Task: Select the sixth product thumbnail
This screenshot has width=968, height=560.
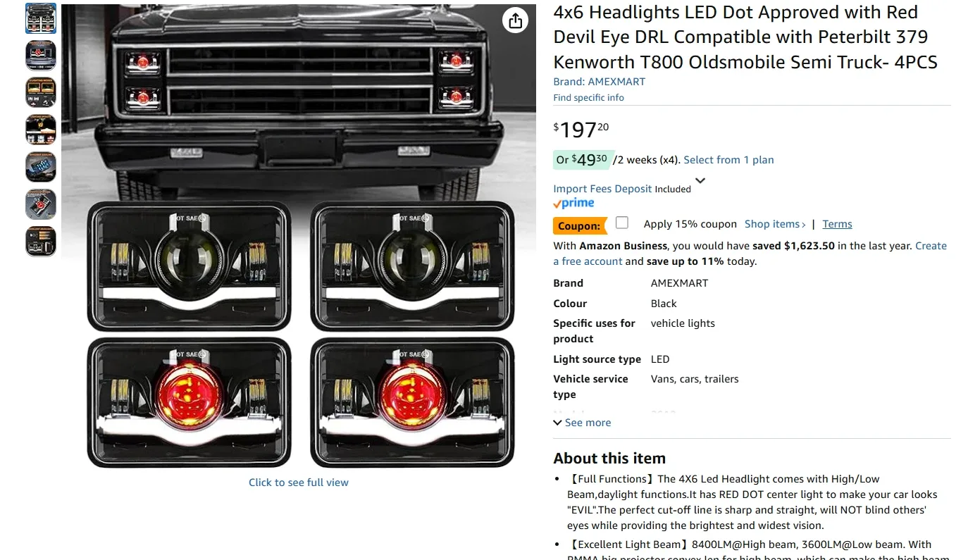Action: pos(41,204)
